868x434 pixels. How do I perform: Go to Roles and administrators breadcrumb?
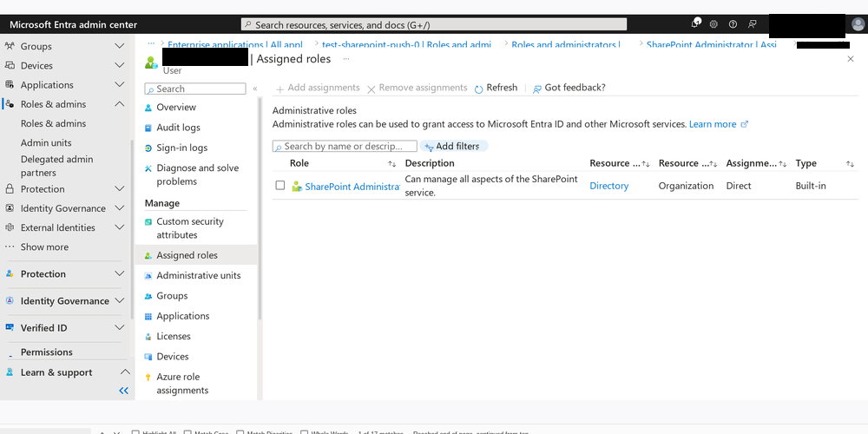pyautogui.click(x=566, y=45)
